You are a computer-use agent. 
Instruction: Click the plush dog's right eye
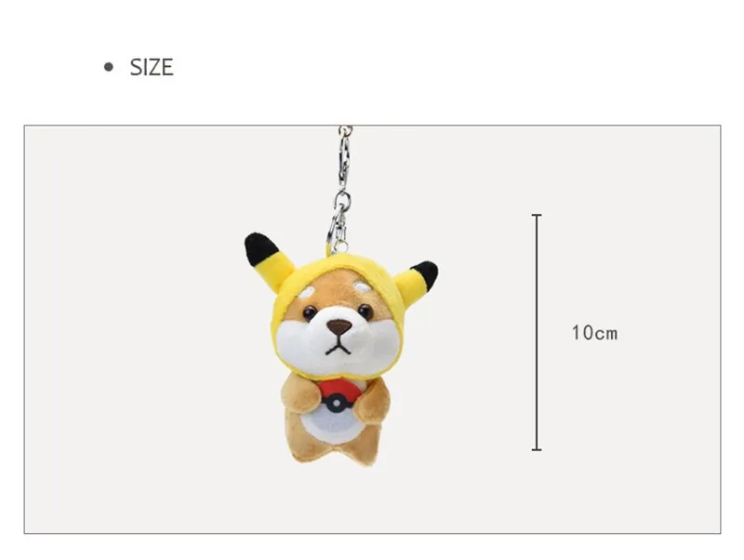pos(365,312)
